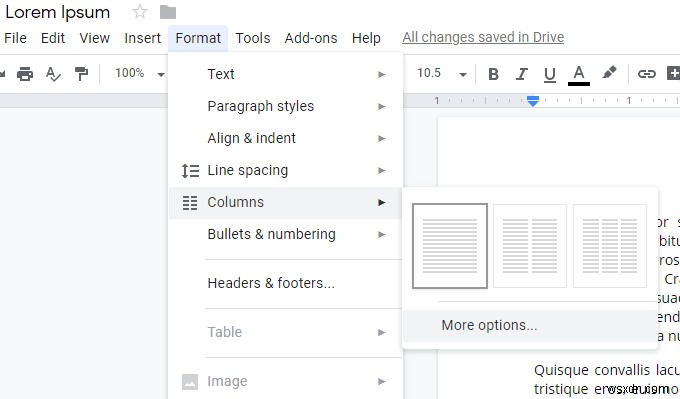Expand the Text submenu
The height and width of the screenshot is (399, 680).
(285, 74)
